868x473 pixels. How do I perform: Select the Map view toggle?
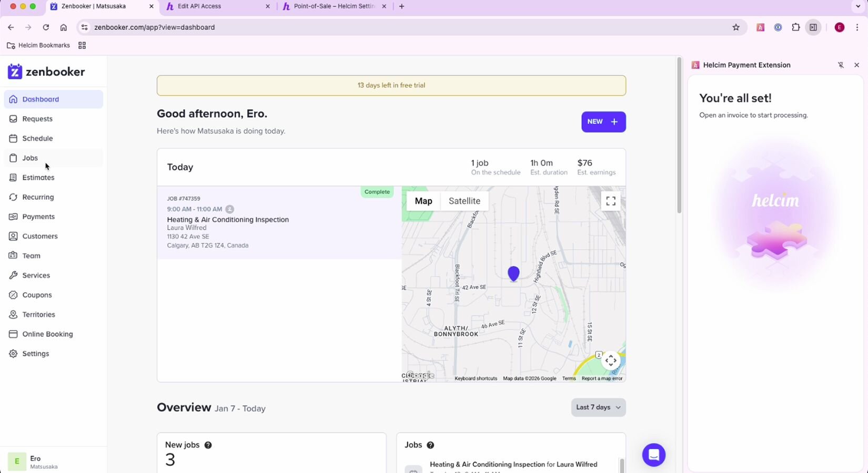pyautogui.click(x=423, y=201)
